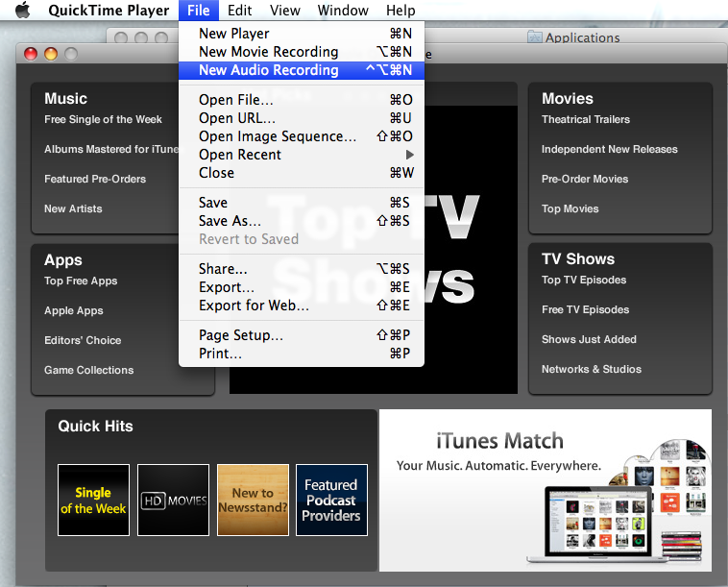Open Free TV Episodes link
The height and width of the screenshot is (587, 728).
pyautogui.click(x=586, y=309)
